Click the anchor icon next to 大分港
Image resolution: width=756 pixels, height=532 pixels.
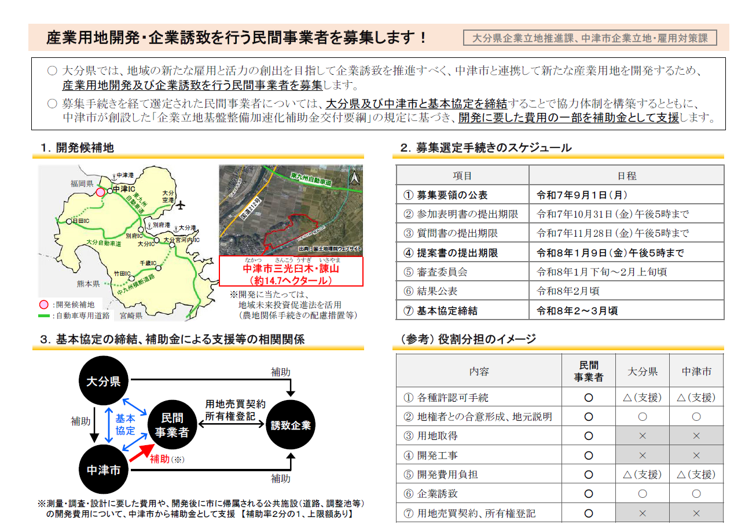(175, 228)
